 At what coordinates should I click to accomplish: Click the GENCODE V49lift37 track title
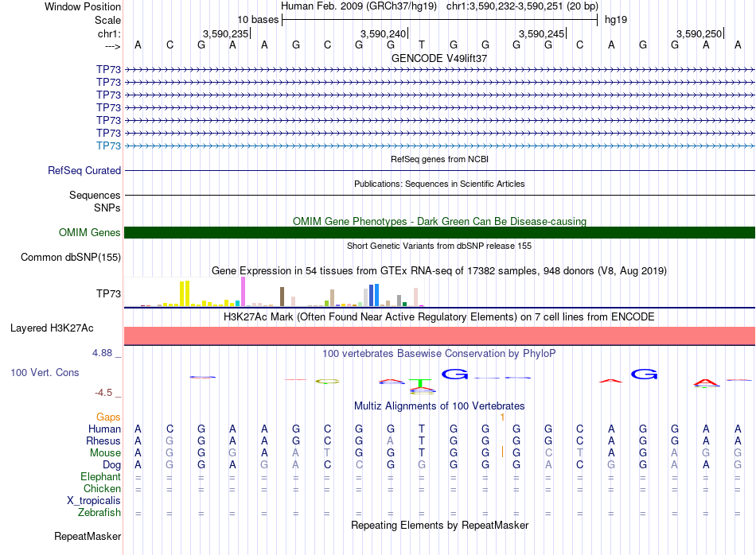(x=439, y=58)
